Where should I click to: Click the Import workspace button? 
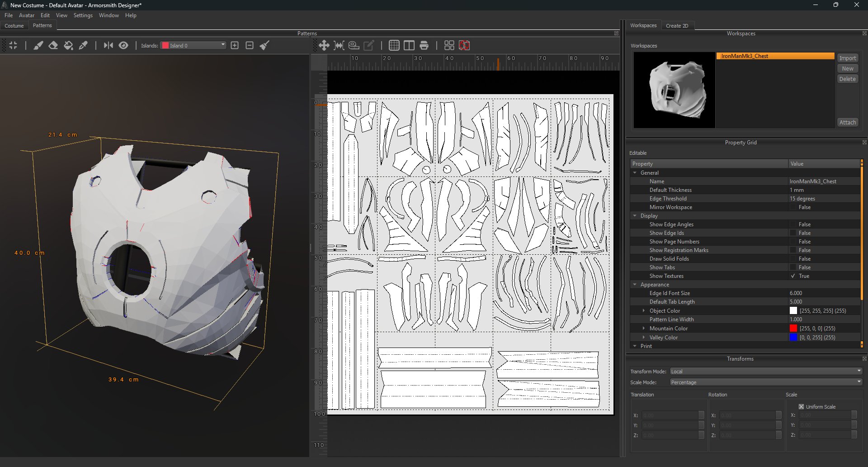[848, 58]
